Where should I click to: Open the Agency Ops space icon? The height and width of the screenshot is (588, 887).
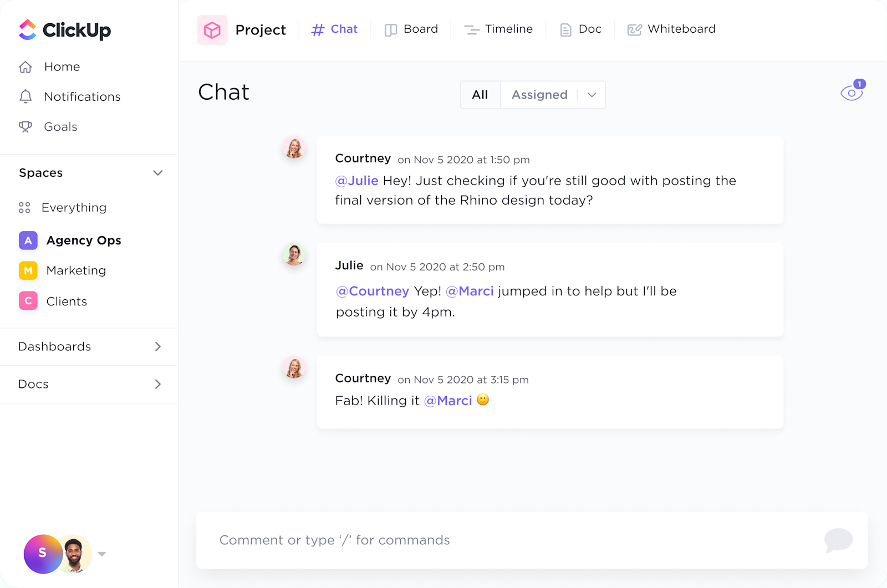(28, 240)
